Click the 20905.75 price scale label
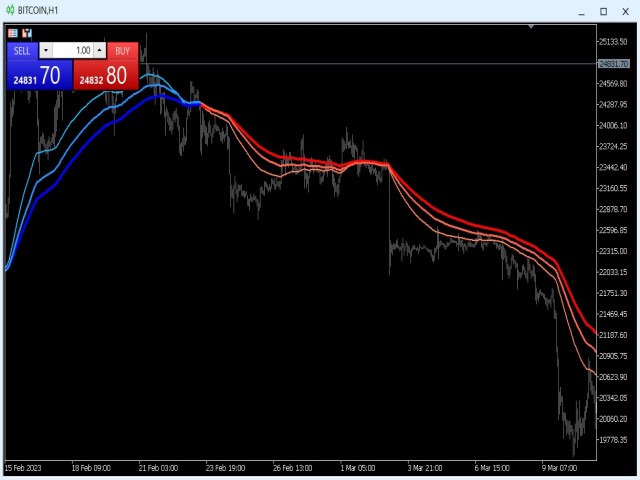640x480 pixels. [x=613, y=356]
